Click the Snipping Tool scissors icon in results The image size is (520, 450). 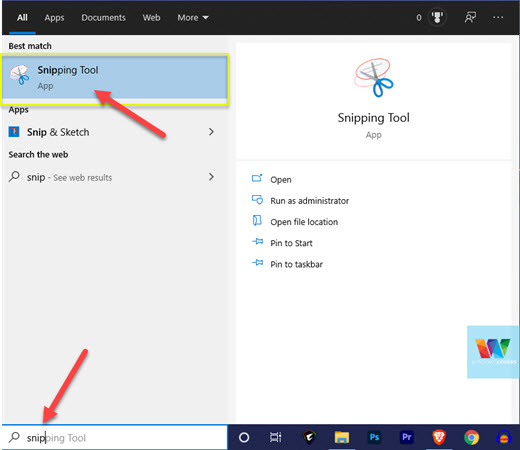pyautogui.click(x=19, y=75)
